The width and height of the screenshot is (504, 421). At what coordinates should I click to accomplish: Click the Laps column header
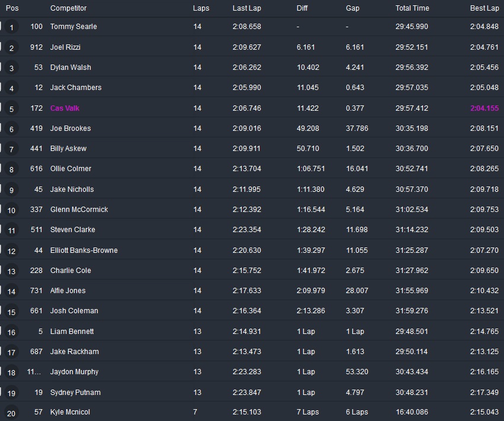tap(200, 8)
